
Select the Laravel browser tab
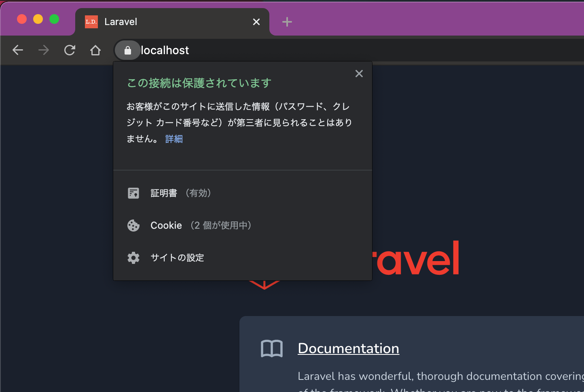(x=172, y=22)
